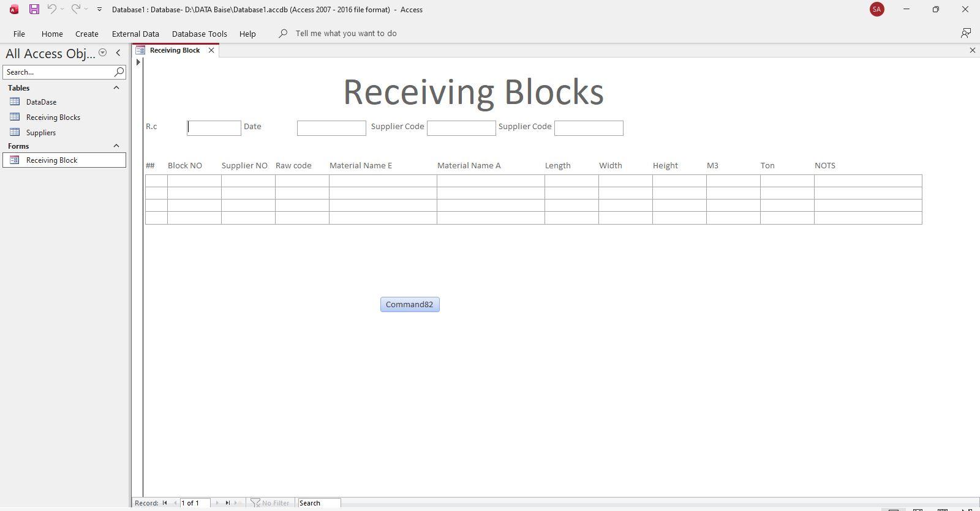This screenshot has width=980, height=511.
Task: Click the navigation pane search magnifier icon
Action: point(119,72)
